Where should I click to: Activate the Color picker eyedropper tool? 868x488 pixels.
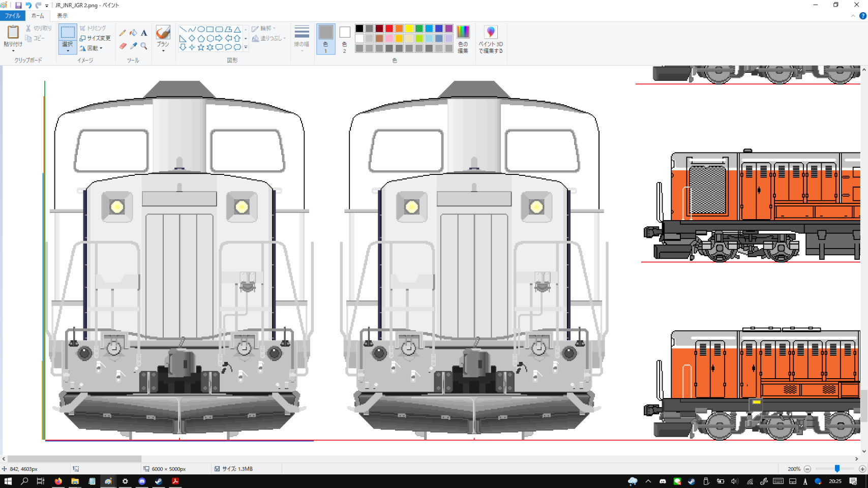coord(133,46)
